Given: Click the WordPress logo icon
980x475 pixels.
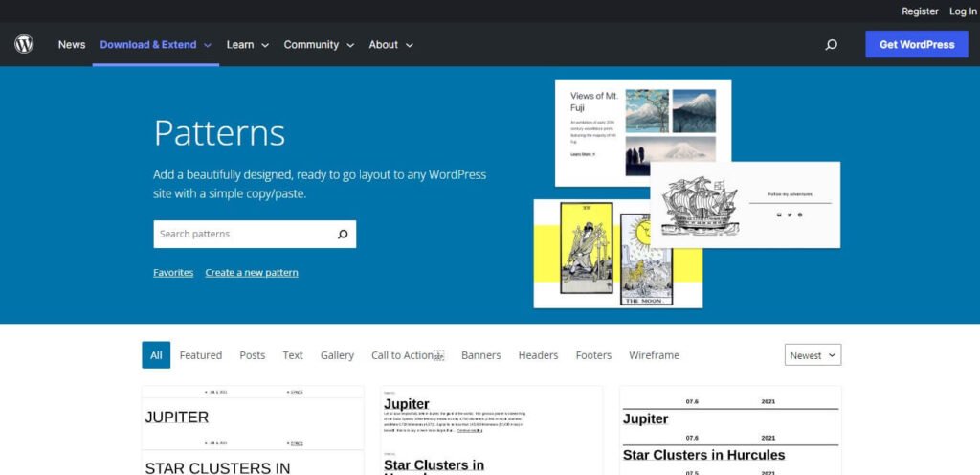Looking at the screenshot, I should pyautogui.click(x=24, y=44).
